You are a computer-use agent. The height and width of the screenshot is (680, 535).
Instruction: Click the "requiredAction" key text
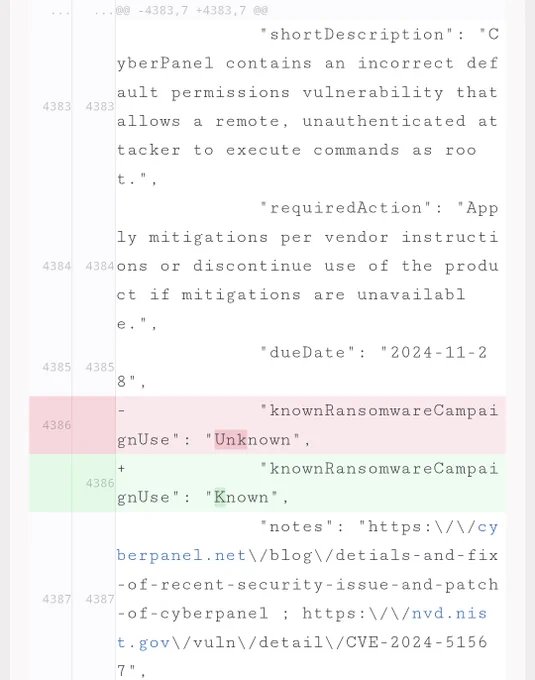[x=346, y=208]
